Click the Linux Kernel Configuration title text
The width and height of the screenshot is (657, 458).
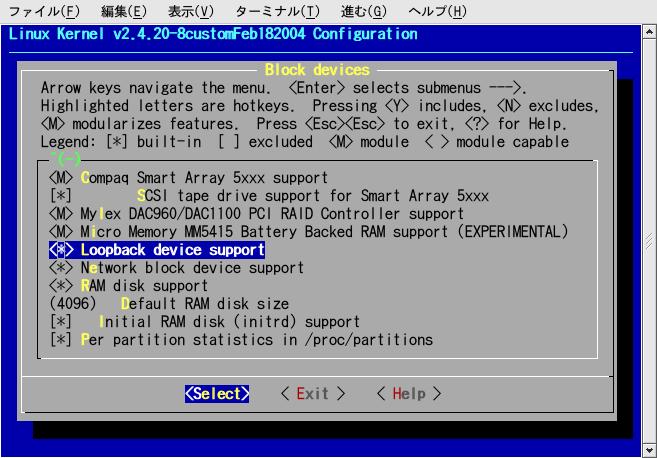(x=213, y=34)
